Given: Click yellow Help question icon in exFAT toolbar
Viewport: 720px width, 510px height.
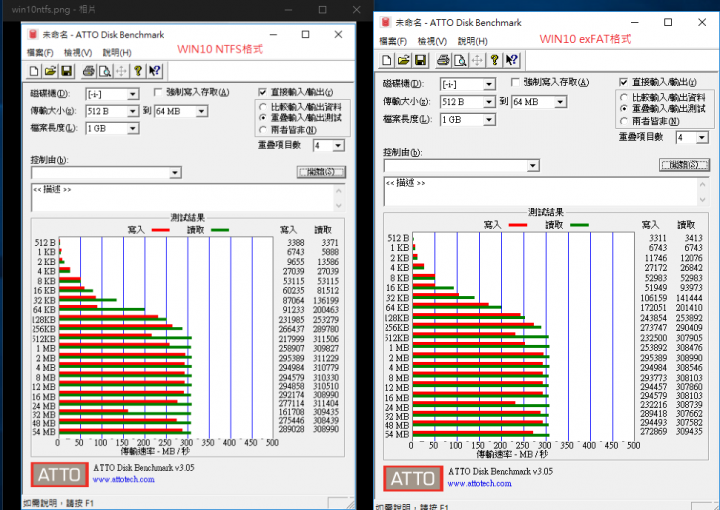Looking at the screenshot, I should (x=494, y=60).
